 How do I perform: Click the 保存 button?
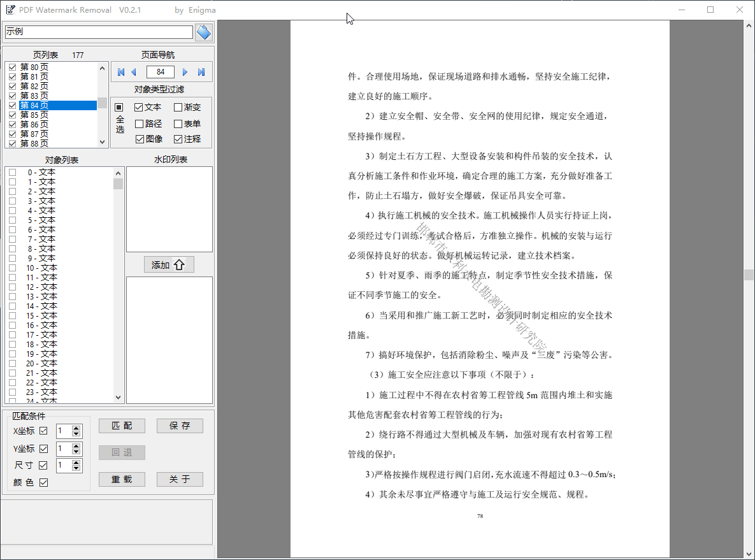180,426
